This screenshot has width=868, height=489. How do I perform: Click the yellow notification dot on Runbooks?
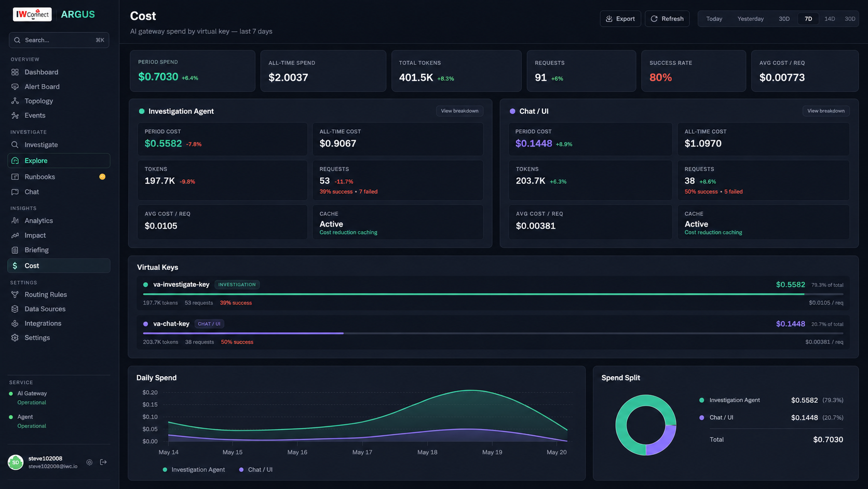click(x=102, y=177)
